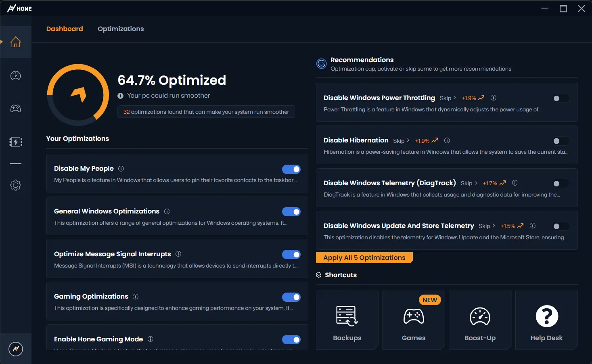Open the game controller sidebar icon
The width and height of the screenshot is (592, 364).
click(x=16, y=109)
